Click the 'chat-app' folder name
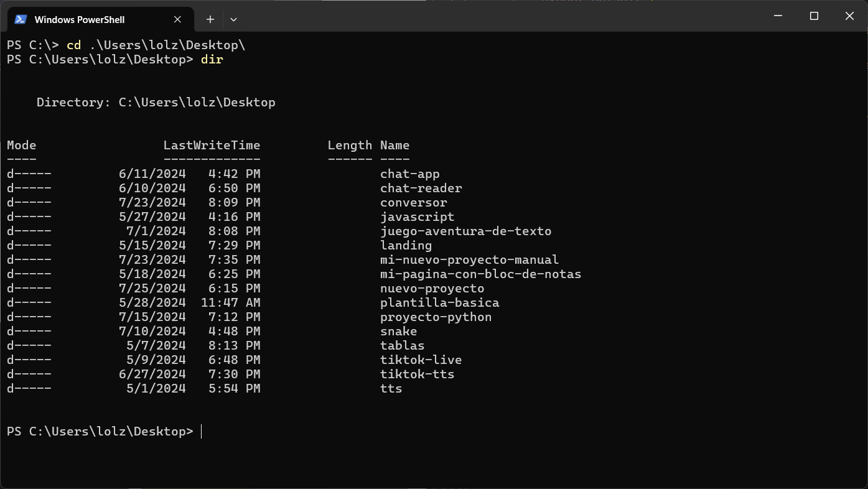 click(410, 174)
